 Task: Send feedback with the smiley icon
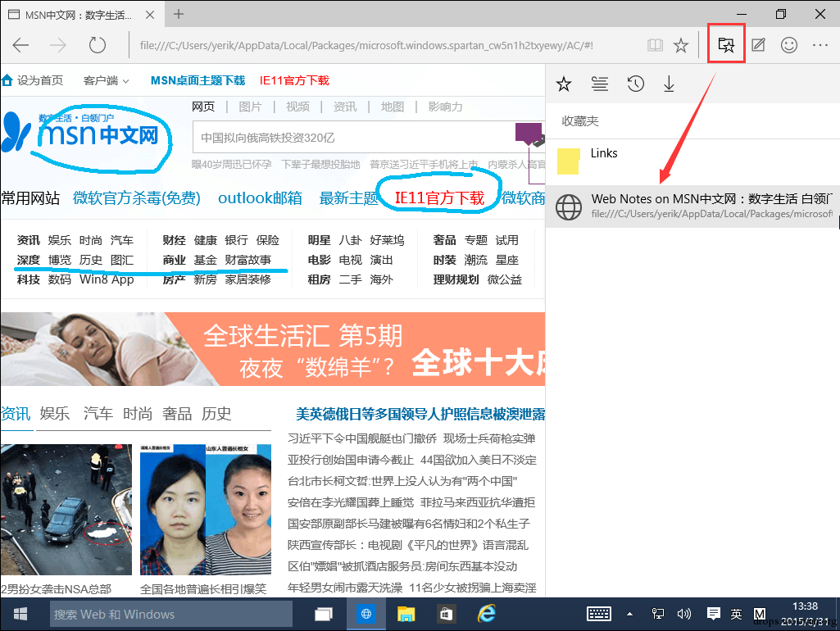tap(789, 45)
